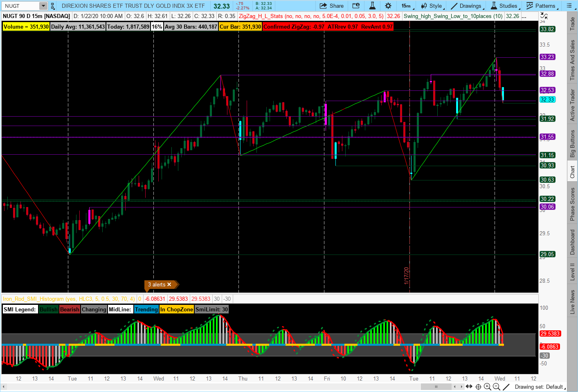Click the flask Edit Studies icon
Screen dimensions: 578x392
point(372,6)
